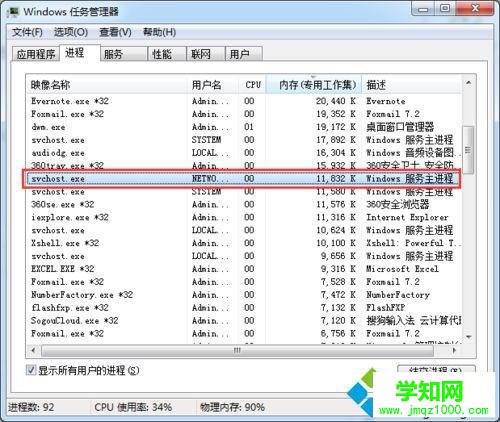Select svchost.exe row using 11,580 K

[244, 192]
